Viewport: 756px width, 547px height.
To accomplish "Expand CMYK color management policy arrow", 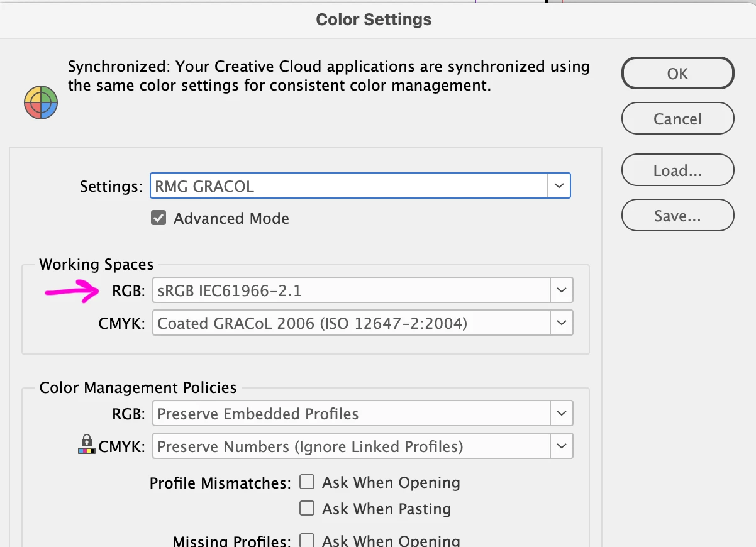I will point(562,446).
